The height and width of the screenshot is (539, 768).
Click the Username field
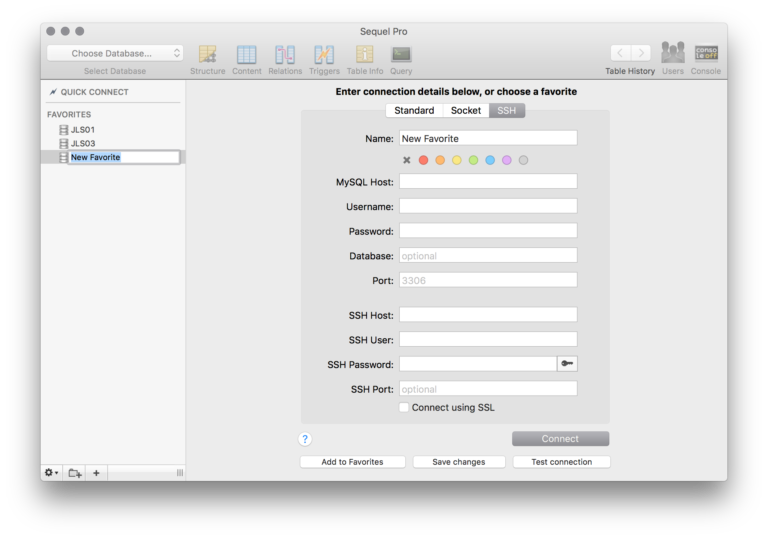click(x=488, y=206)
